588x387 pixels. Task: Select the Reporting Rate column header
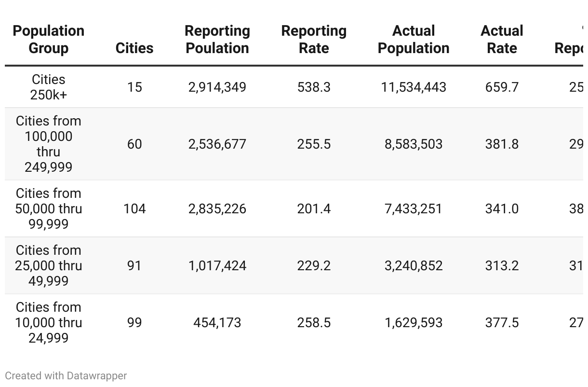pyautogui.click(x=314, y=40)
